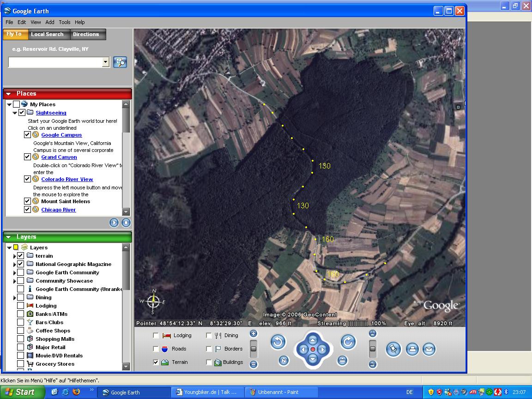Click the zoom out minus button
This screenshot has width=532, height=399.
point(254,364)
